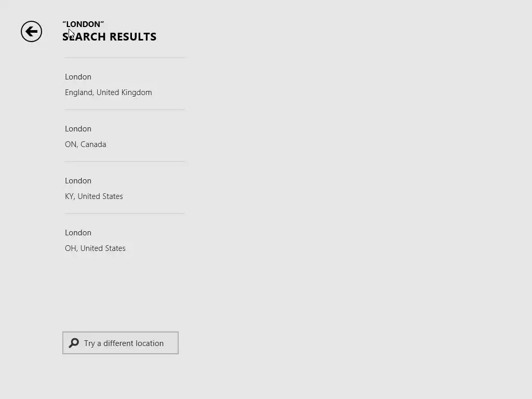
Task: Click the 'SEARCH RESULTS' heading
Action: [x=109, y=37]
